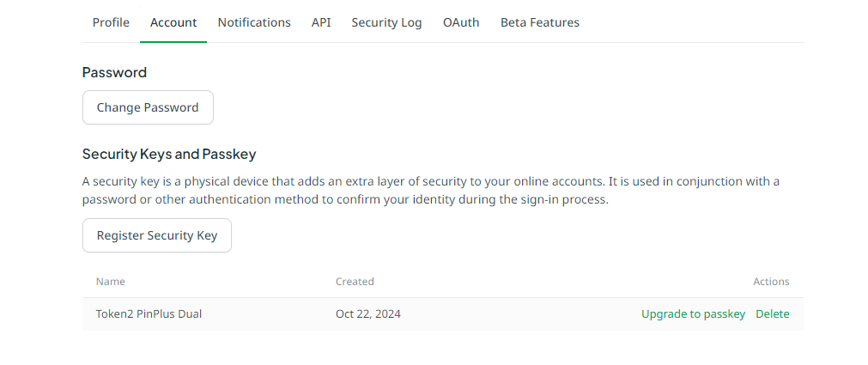Click empty space in the security key row
This screenshot has width=868, height=365.
point(520,314)
